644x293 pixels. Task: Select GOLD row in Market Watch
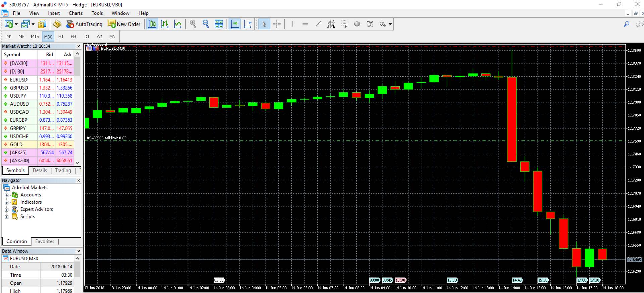[x=16, y=144]
